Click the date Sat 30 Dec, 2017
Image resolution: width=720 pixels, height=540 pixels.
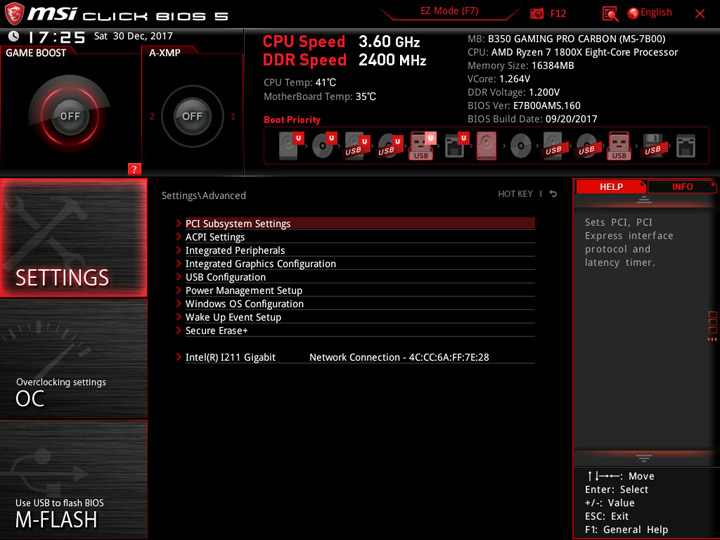(133, 36)
